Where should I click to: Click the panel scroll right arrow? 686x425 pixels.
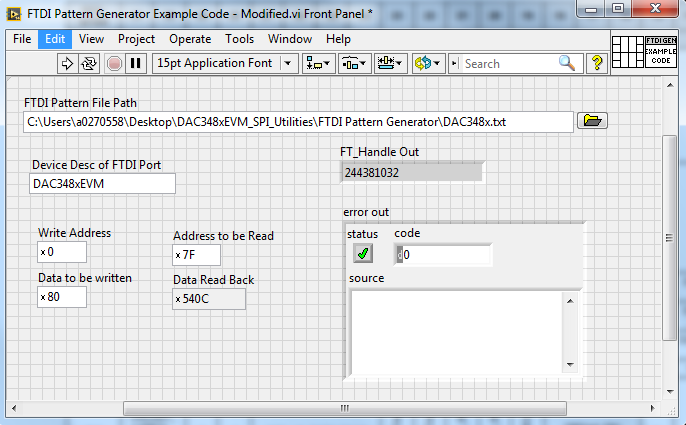pyautogui.click(x=652, y=408)
